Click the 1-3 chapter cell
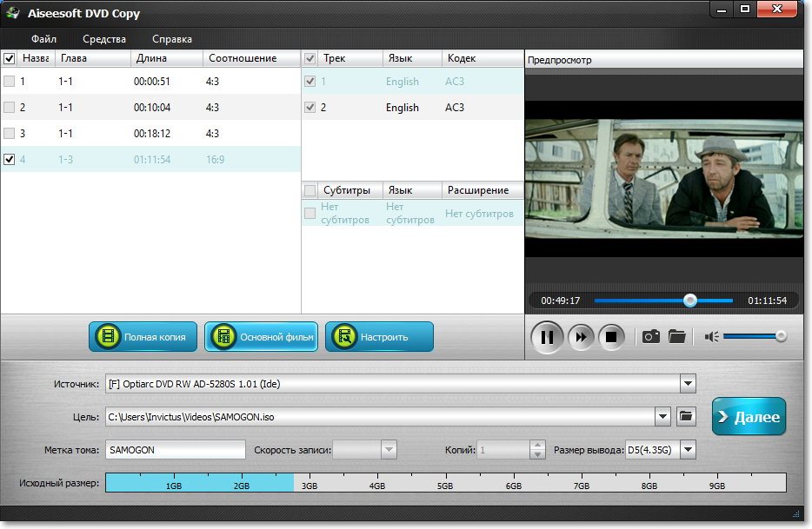This screenshot has height=529, width=812. pos(65,160)
